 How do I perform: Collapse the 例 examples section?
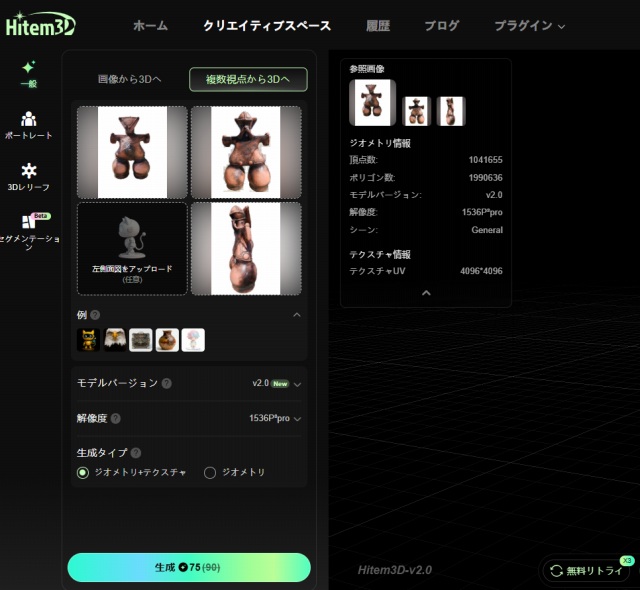coord(296,315)
